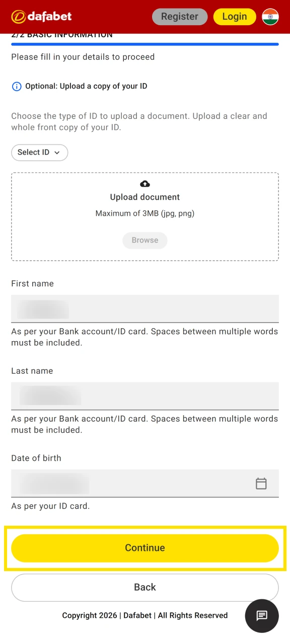Screen dimensions: 290x644
Task: Click the First name input field
Action: (x=145, y=308)
